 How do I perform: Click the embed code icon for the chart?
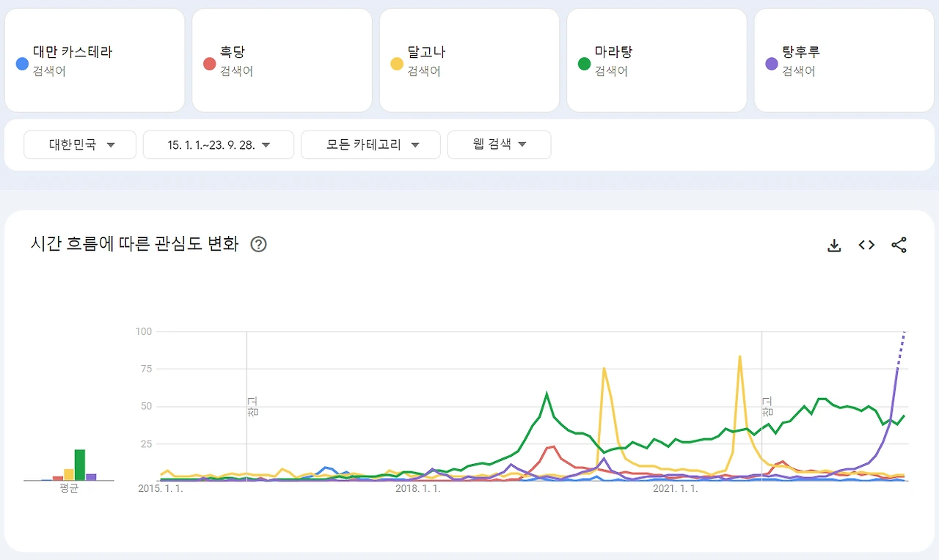pyautogui.click(x=866, y=245)
